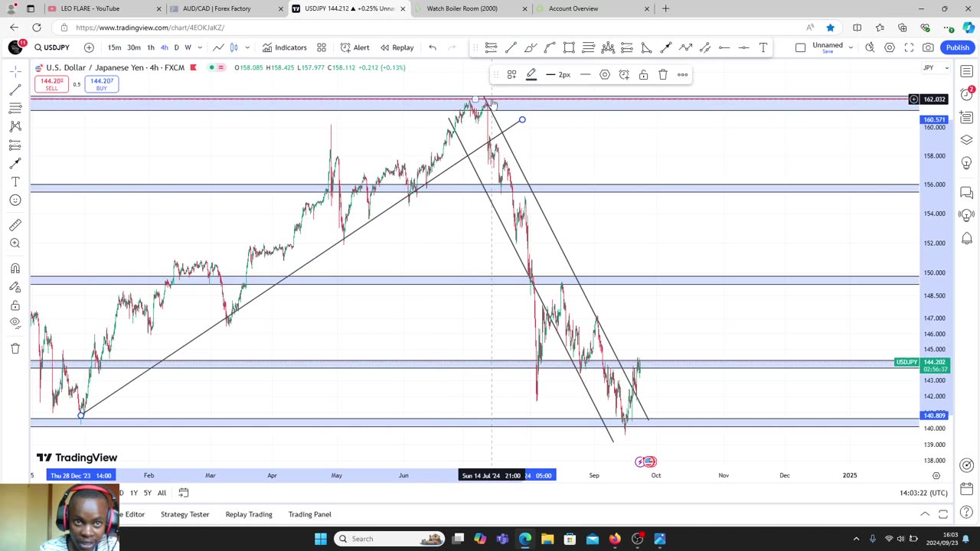This screenshot has width=980, height=551.
Task: Select 5Y date range
Action: 148,493
